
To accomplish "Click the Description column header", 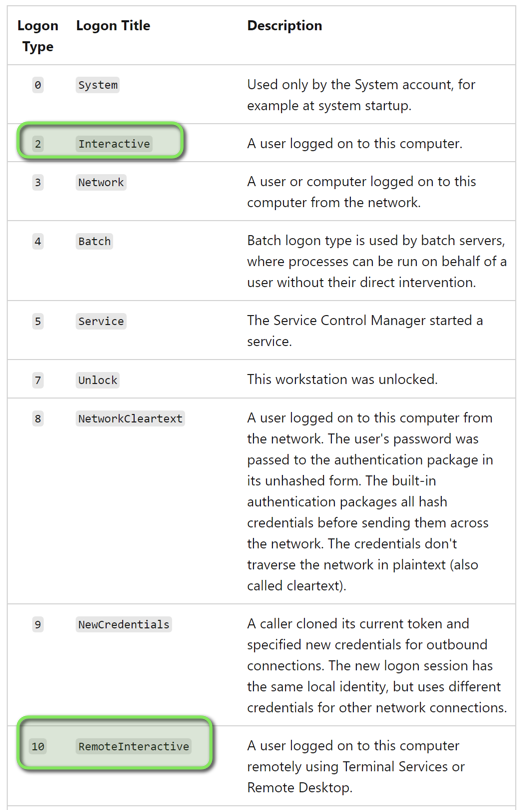I will (x=284, y=25).
